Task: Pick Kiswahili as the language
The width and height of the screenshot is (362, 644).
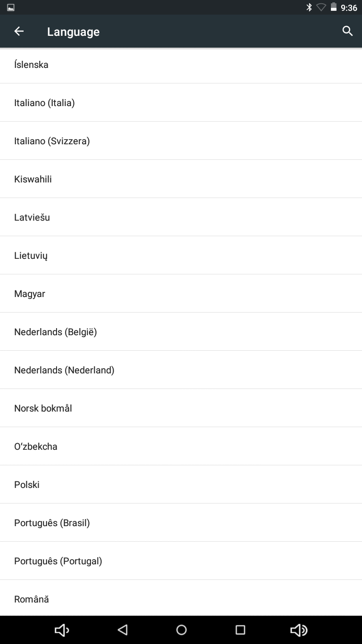Action: click(181, 179)
